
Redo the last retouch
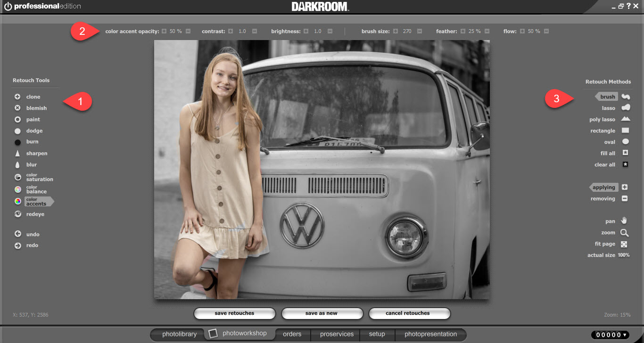point(27,245)
